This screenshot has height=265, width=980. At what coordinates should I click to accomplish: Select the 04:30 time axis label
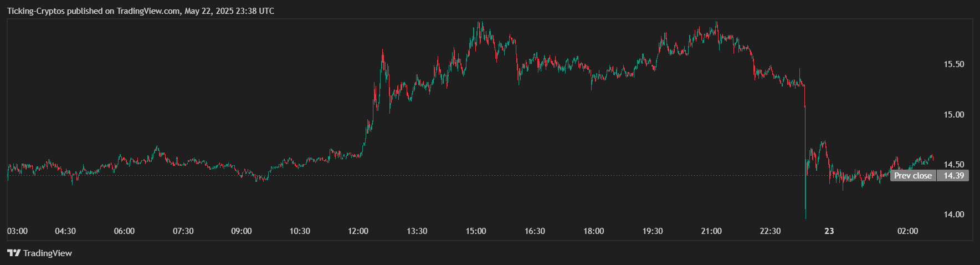click(x=65, y=231)
